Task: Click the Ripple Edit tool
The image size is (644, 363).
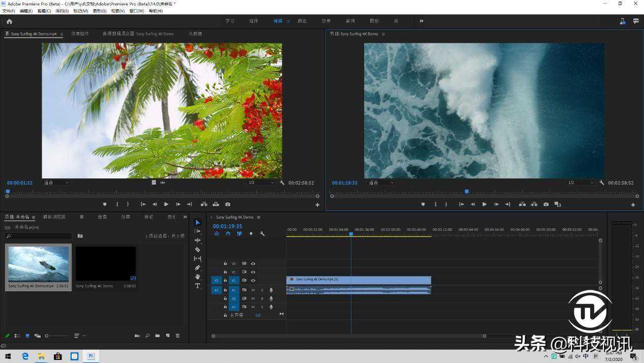Action: (x=198, y=240)
